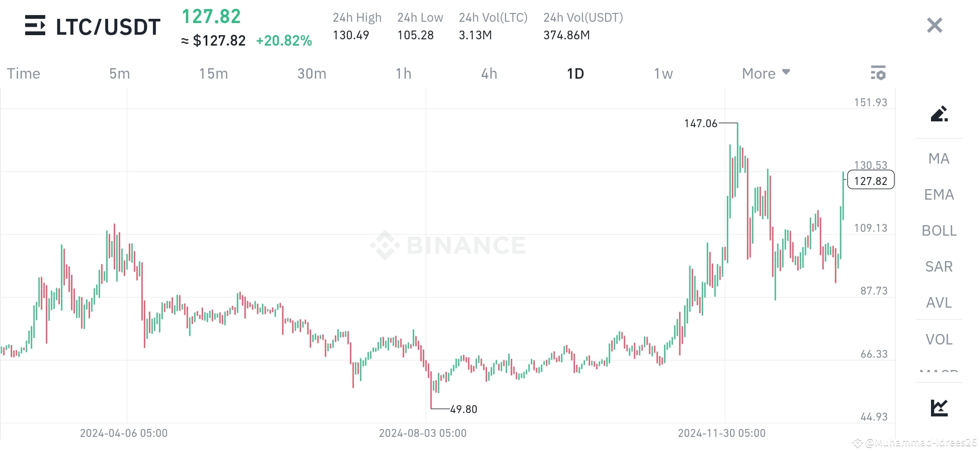This screenshot has width=980, height=452.
Task: Open the drawing tools with the pencil icon
Action: point(939,114)
